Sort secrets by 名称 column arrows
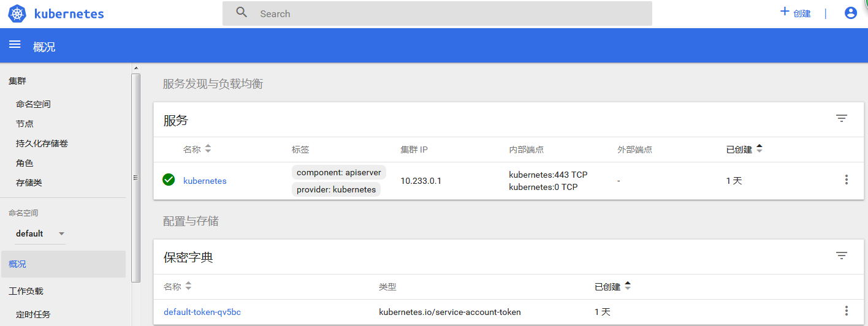 (188, 286)
